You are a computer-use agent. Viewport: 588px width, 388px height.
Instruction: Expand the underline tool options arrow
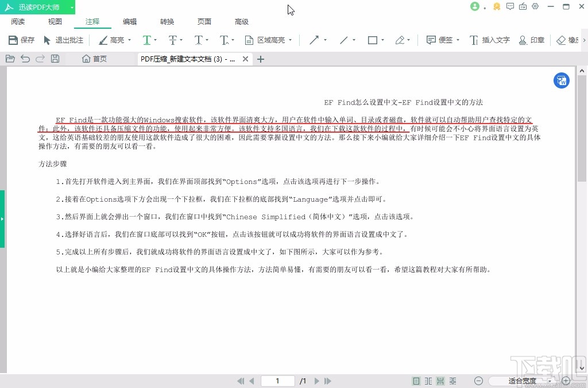[156, 41]
